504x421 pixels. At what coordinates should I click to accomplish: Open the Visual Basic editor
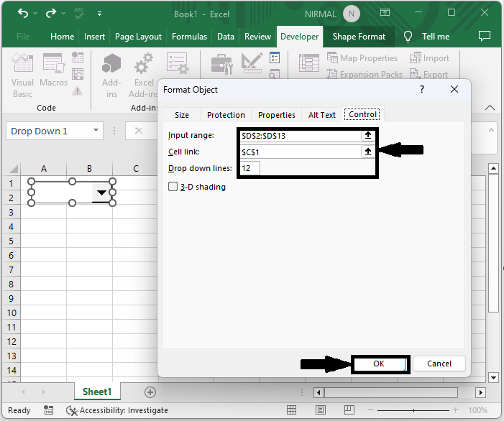coord(22,75)
